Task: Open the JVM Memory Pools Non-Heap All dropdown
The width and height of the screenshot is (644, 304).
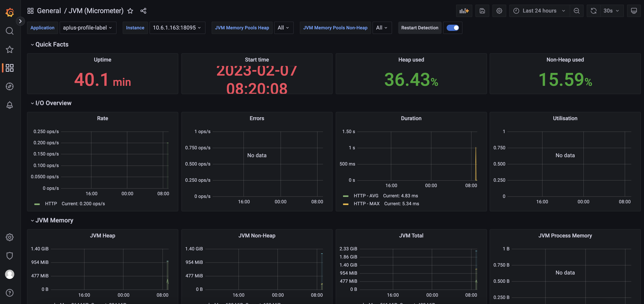Action: click(382, 28)
